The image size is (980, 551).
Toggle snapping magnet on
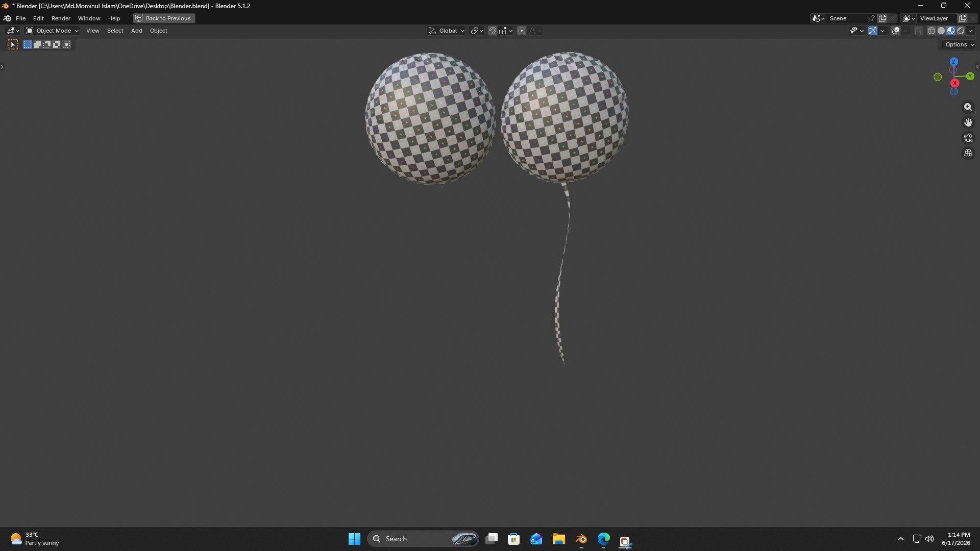coord(492,31)
